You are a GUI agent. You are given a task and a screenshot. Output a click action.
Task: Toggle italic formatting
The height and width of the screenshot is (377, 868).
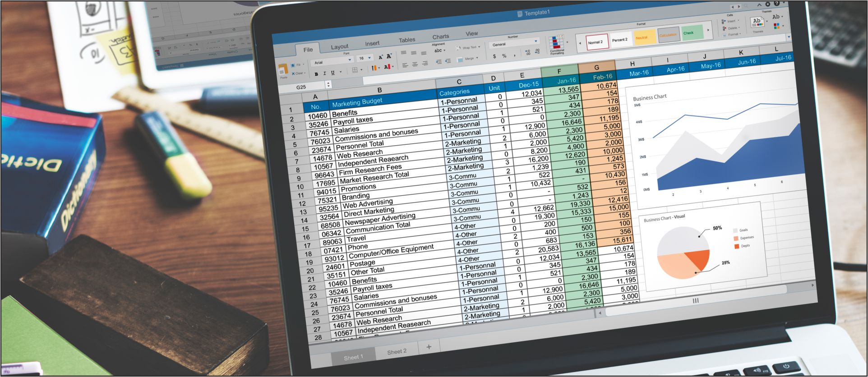click(x=324, y=73)
